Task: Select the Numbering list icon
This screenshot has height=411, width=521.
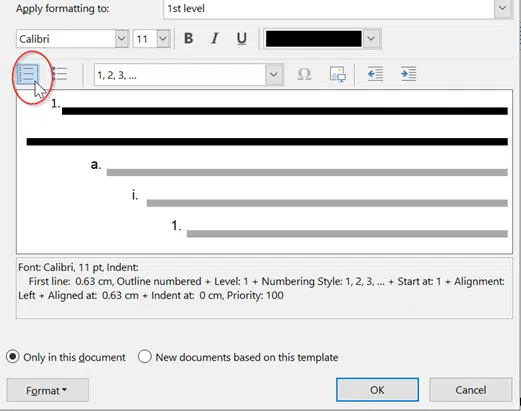Action: pos(27,74)
